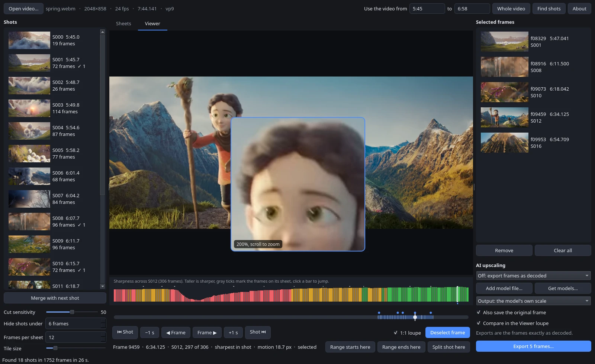Screen dimensions: 595x364
Task: Select frame f08329 thumbnail in Selected frames
Action: tap(505, 42)
